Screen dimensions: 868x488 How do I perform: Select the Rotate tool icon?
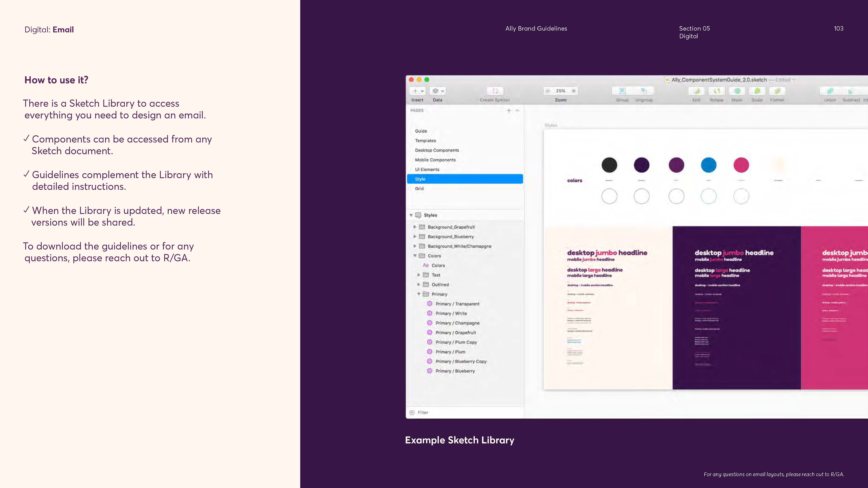pos(717,91)
